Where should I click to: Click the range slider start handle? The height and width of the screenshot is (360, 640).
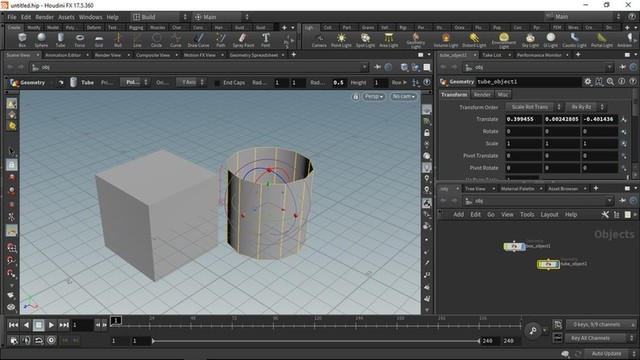(153, 340)
